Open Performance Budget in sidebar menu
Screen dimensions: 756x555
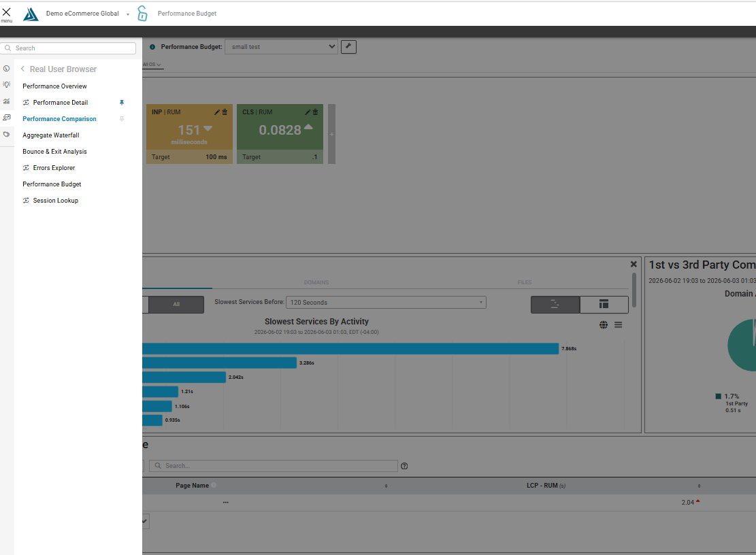[52, 184]
